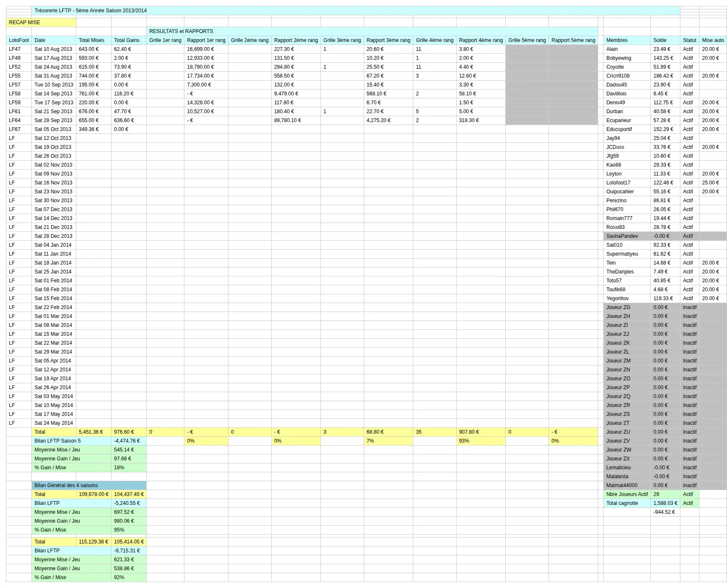The image size is (727, 588).
Task: Select the 'Total Gains' column header
Action: click(x=129, y=40)
